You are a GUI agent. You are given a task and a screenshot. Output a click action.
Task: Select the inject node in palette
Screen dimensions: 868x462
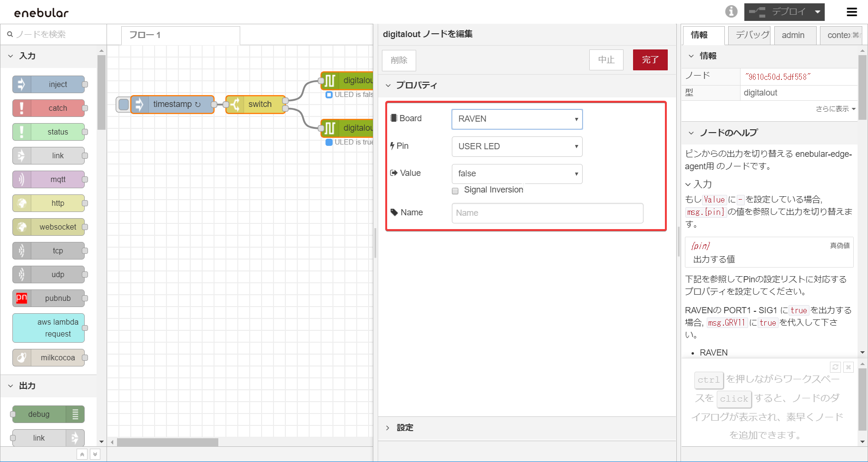point(49,85)
